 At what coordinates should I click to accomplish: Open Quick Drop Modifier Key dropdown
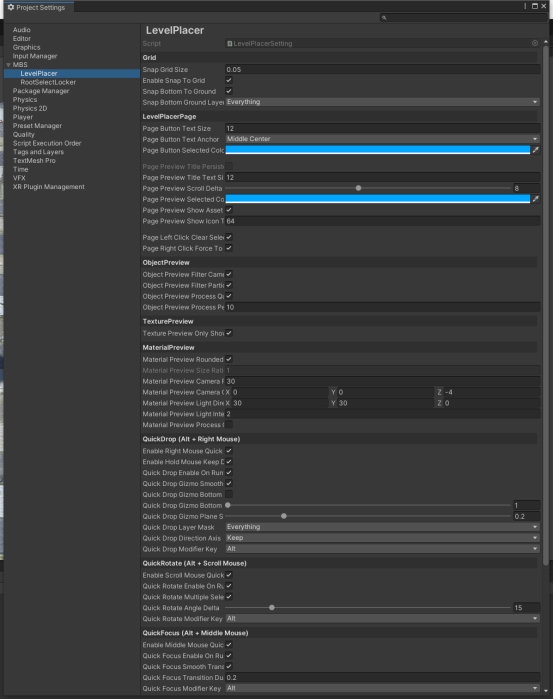(383, 549)
